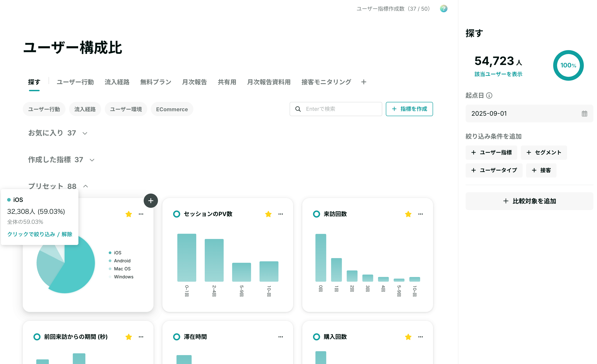Click the Mac OS legend entry
Viewport: 597px width, 364px height.
120,269
